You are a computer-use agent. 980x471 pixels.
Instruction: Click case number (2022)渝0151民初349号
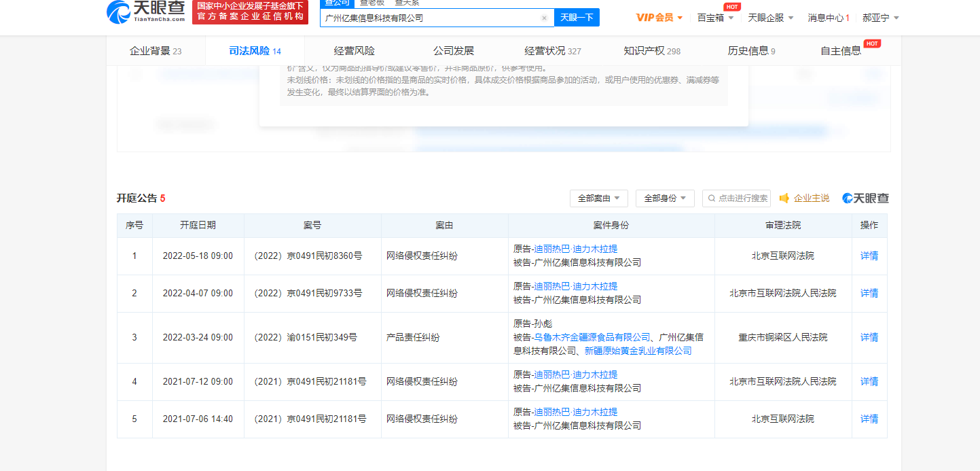click(305, 338)
